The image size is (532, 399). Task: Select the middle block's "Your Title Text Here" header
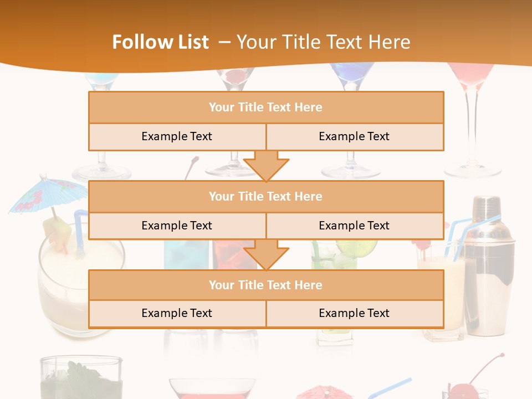(265, 197)
